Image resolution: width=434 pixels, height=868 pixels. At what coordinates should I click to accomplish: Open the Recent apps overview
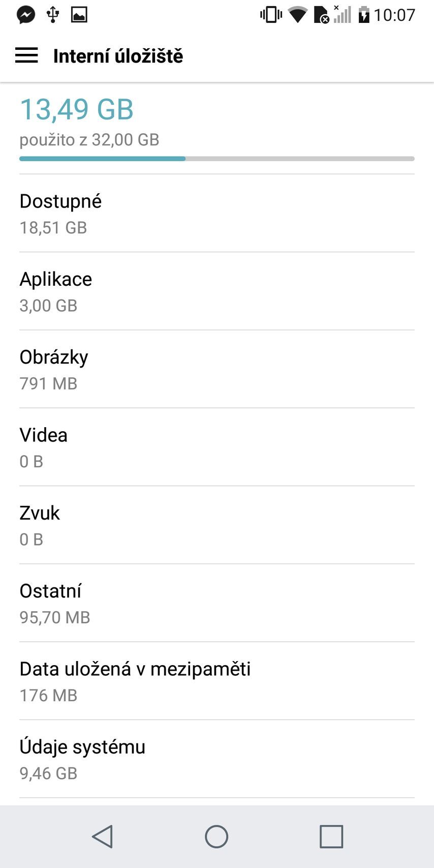point(331,836)
